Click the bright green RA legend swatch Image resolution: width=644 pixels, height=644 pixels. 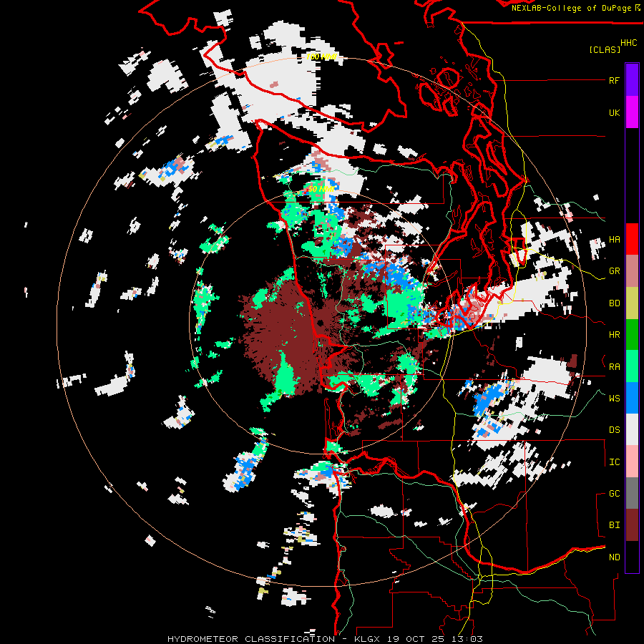pyautogui.click(x=632, y=366)
